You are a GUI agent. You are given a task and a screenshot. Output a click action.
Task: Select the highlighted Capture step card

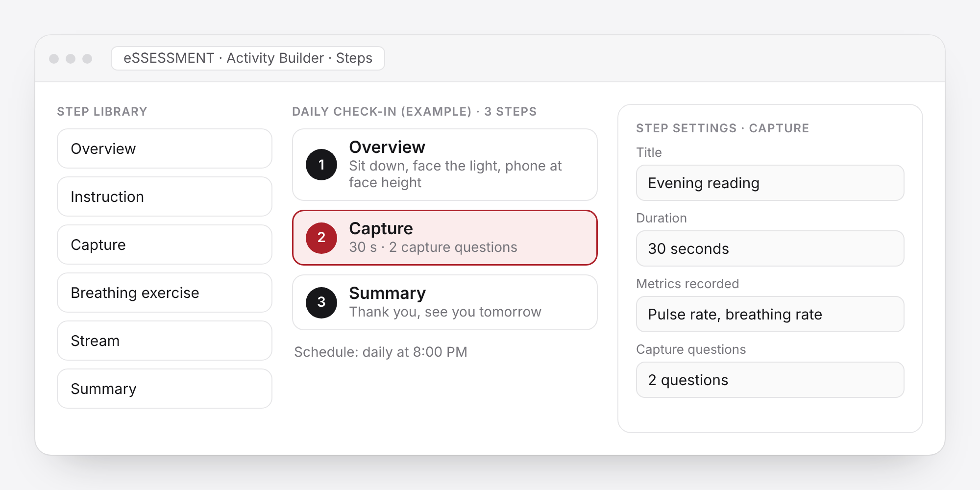(445, 238)
